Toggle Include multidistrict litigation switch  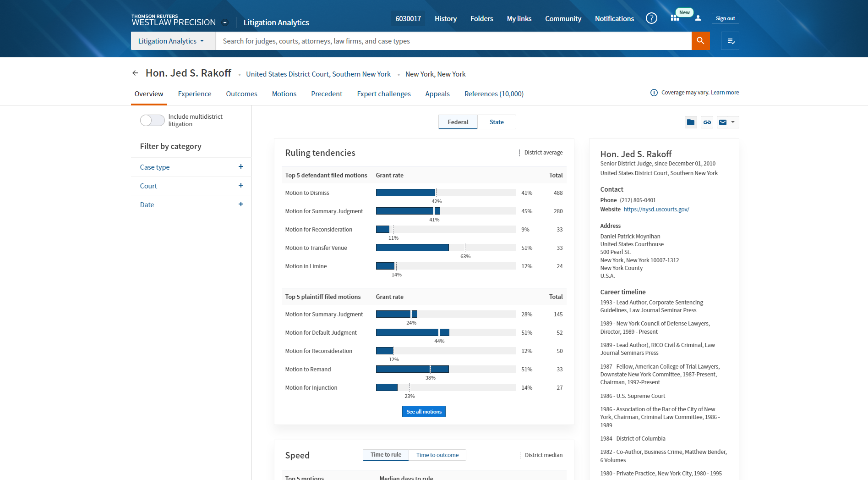pos(152,120)
